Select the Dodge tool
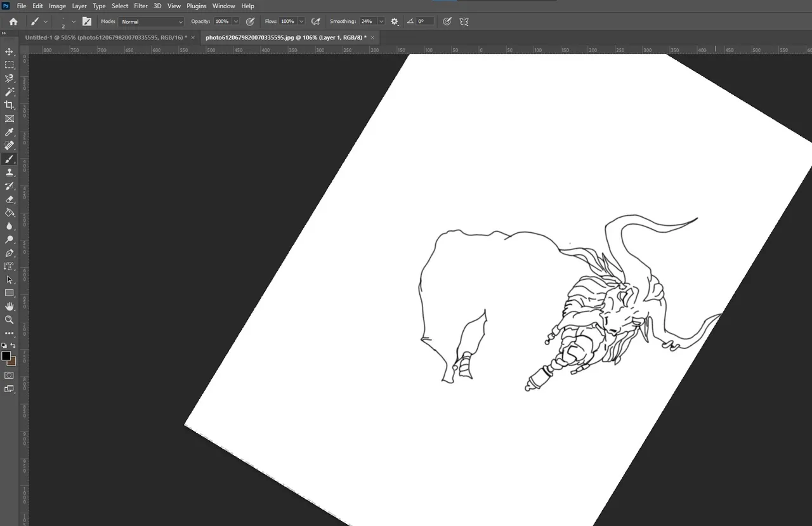This screenshot has width=812, height=526. pyautogui.click(x=9, y=239)
